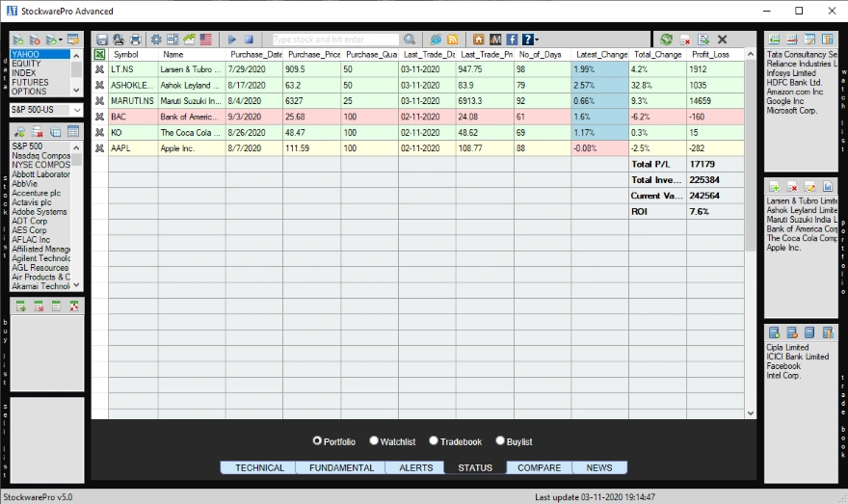Viewport: 848px width, 504px height.
Task: Click the magnifier search icon
Action: point(410,40)
